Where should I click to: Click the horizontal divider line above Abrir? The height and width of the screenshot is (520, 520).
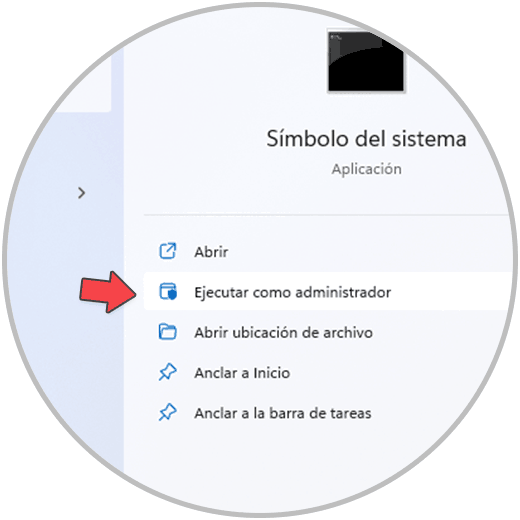(x=327, y=215)
